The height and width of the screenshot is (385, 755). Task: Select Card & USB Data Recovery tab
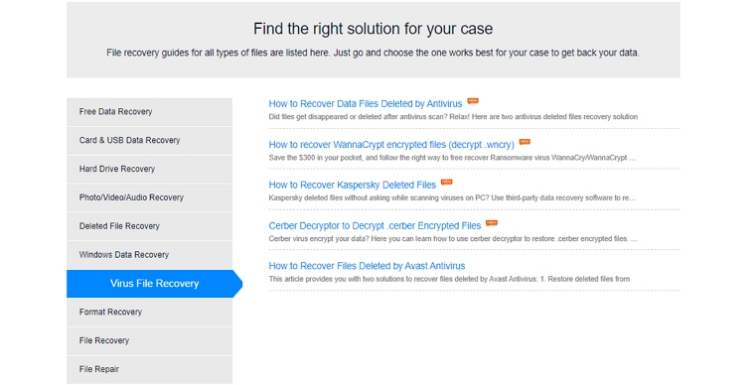click(x=149, y=141)
